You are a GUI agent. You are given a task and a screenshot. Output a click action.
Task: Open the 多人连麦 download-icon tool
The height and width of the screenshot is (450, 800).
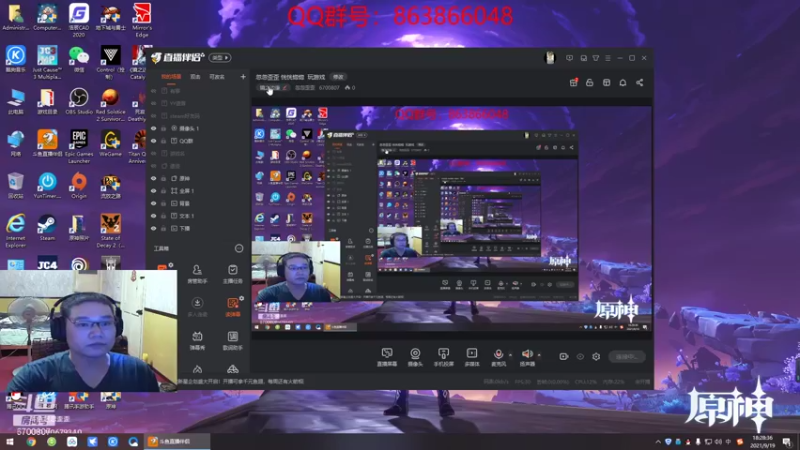tap(197, 307)
